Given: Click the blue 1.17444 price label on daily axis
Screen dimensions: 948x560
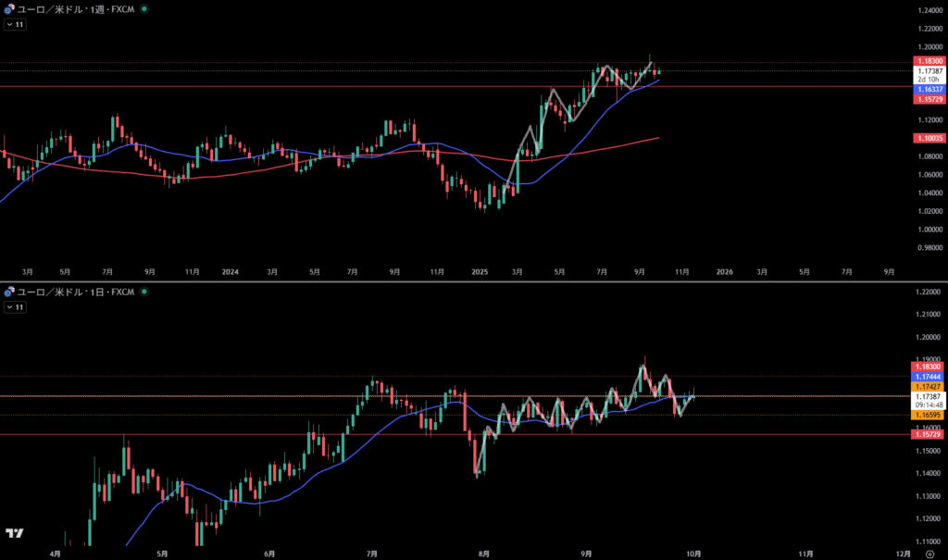Looking at the screenshot, I should (929, 377).
